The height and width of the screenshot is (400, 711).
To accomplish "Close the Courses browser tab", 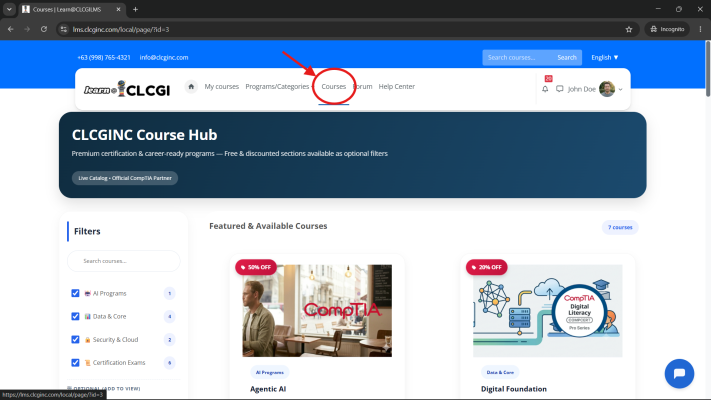I will tap(118, 9).
